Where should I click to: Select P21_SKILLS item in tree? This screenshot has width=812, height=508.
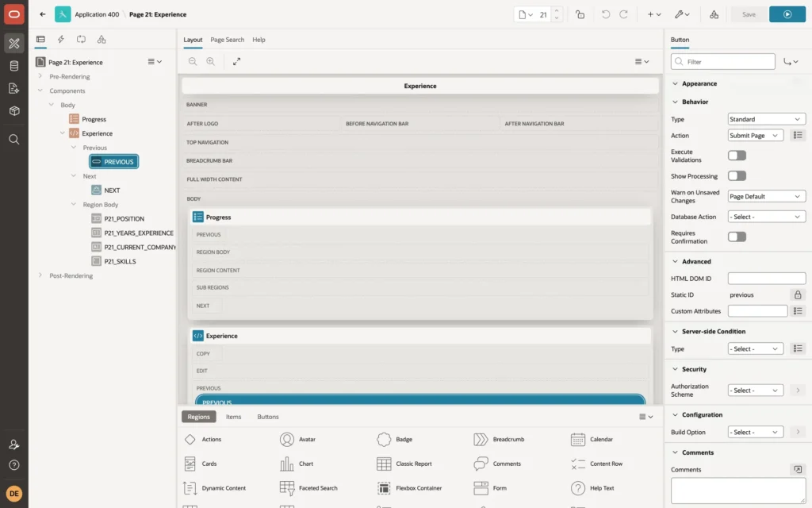coord(120,261)
